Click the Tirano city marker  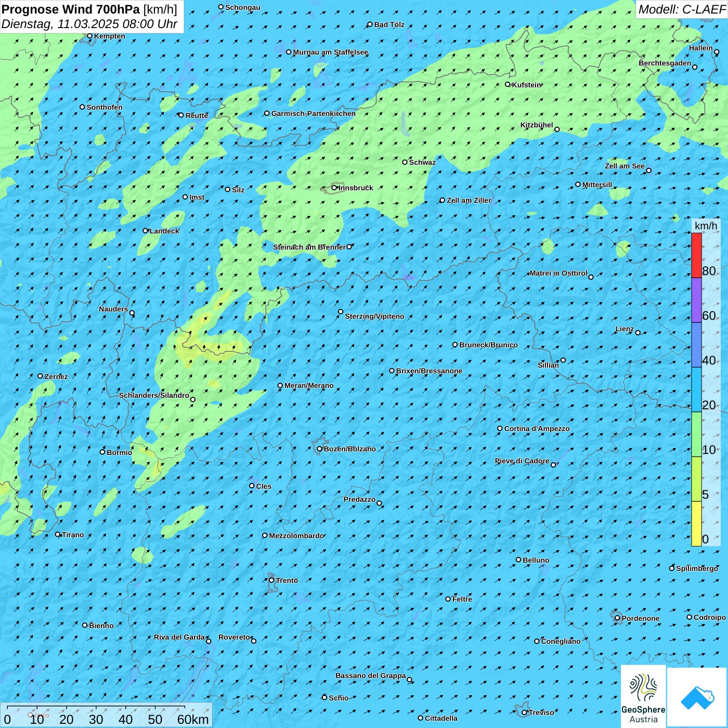pos(58,534)
